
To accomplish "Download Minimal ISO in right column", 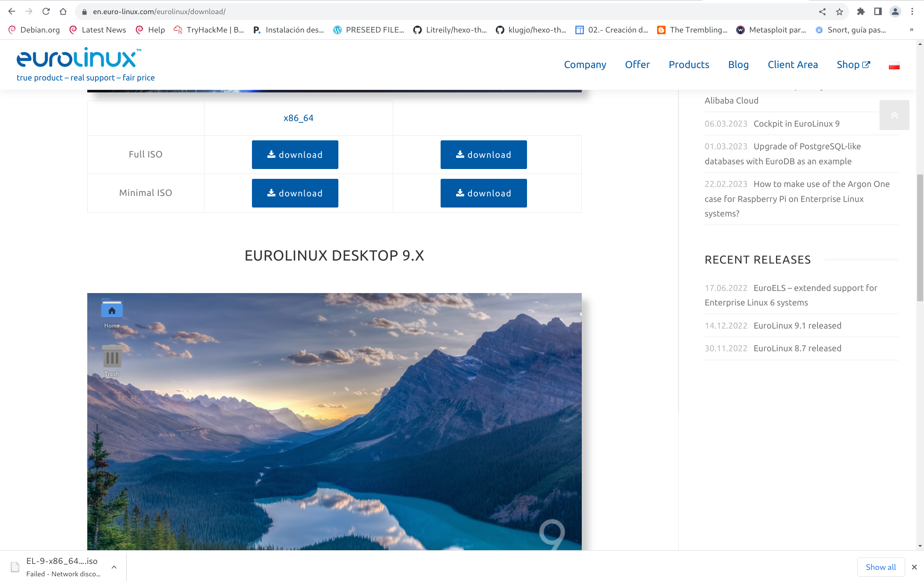I will (483, 193).
